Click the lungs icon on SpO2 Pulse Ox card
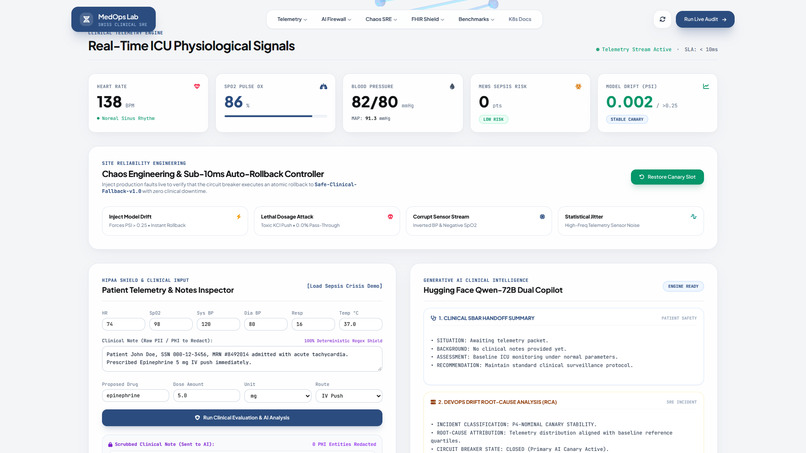The height and width of the screenshot is (453, 806). click(x=323, y=86)
